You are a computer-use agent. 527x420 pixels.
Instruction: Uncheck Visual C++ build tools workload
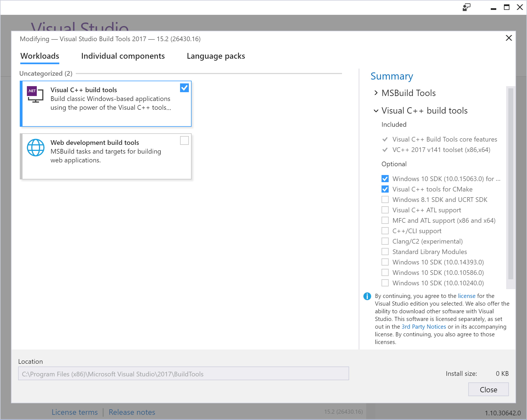184,88
